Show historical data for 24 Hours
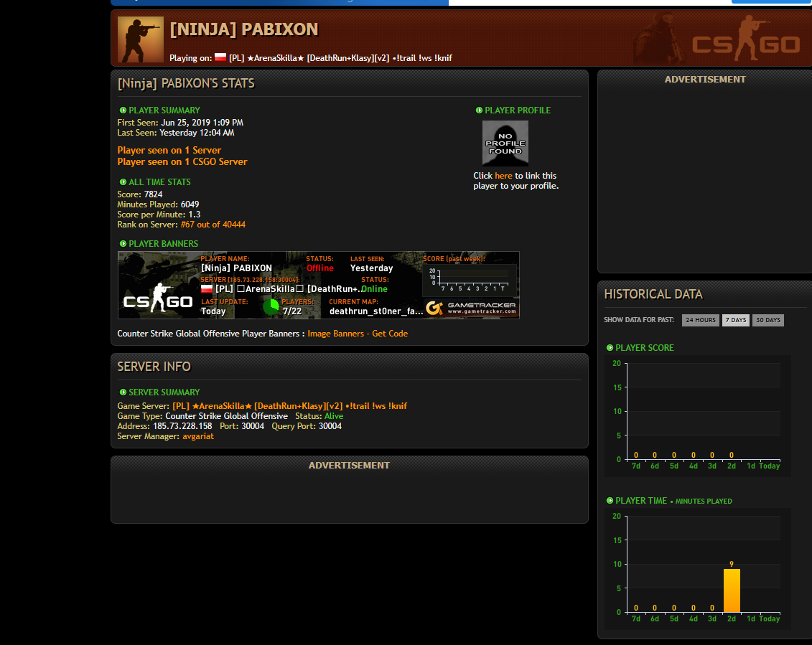The width and height of the screenshot is (812, 645). (700, 320)
